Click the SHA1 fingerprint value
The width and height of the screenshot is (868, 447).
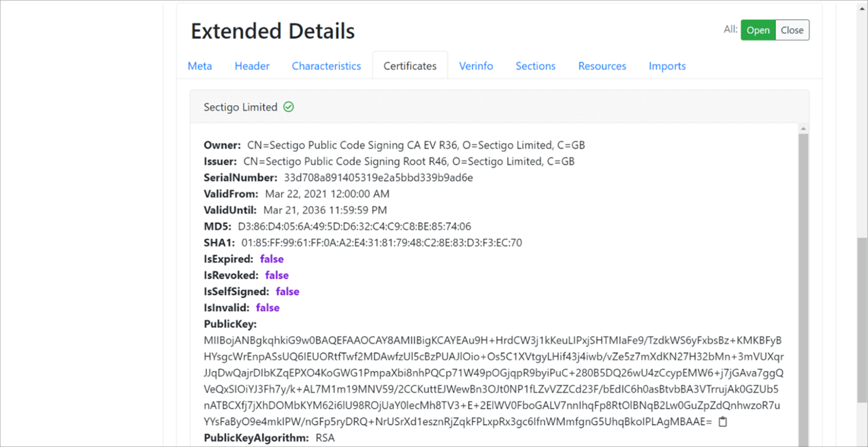tap(381, 243)
